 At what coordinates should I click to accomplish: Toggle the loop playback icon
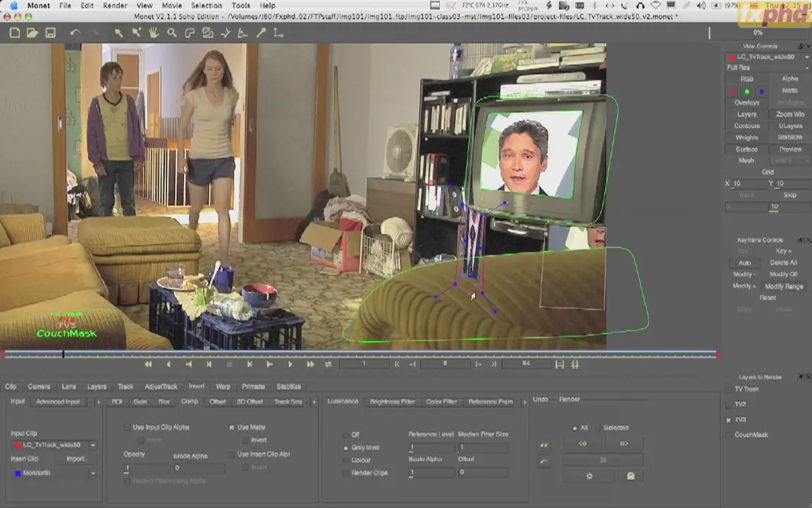(328, 364)
